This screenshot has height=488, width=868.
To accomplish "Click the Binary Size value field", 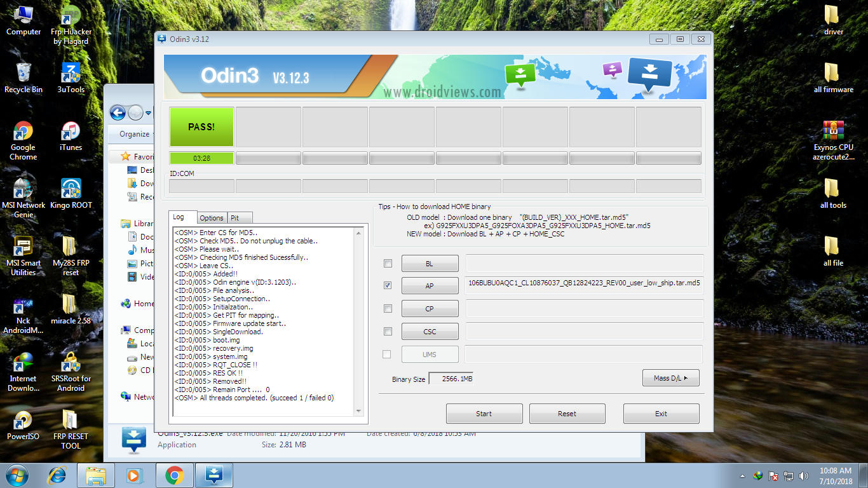I will (451, 379).
